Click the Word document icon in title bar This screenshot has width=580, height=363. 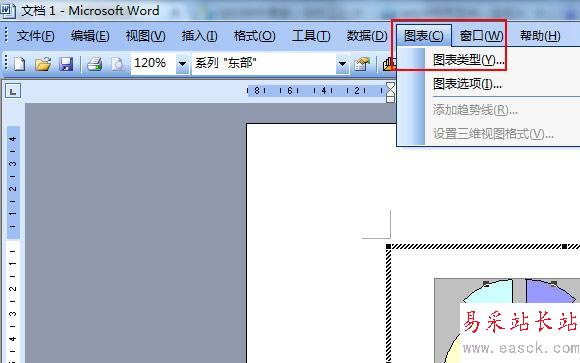7,10
